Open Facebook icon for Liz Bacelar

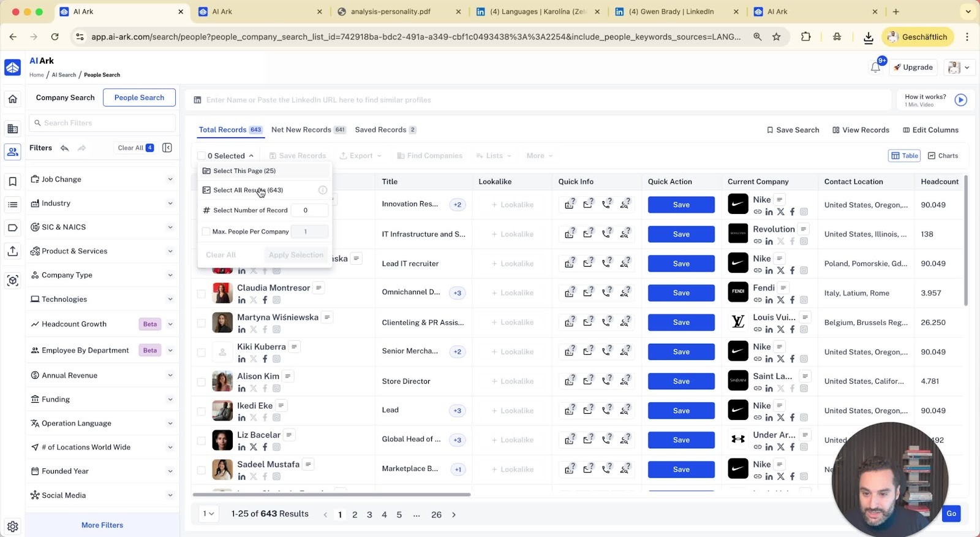point(265,447)
